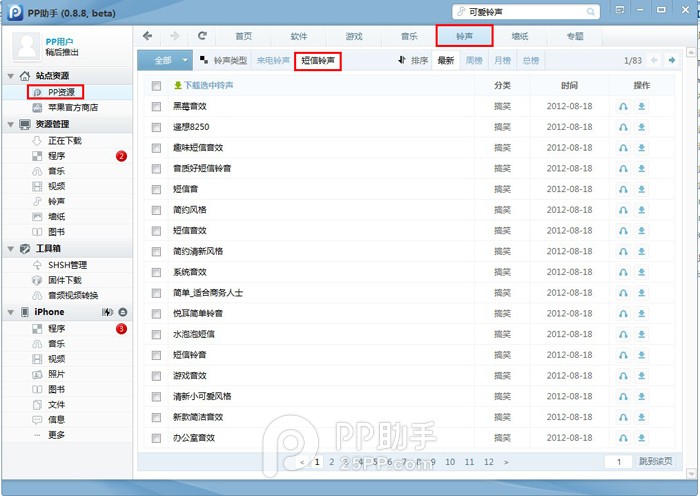Viewport: 700px width, 496px height.
Task: Open the 全部 dropdown filter
Action: 165,60
